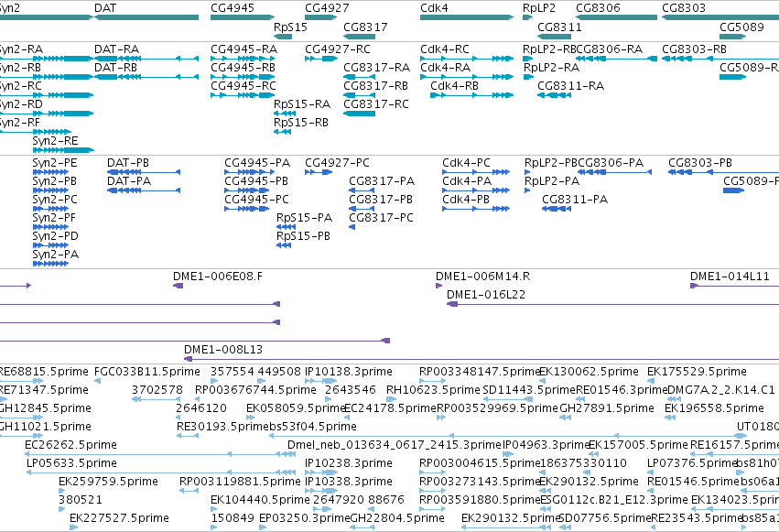Click the DAT gene label
This screenshot has height=532, width=779.
[105, 8]
